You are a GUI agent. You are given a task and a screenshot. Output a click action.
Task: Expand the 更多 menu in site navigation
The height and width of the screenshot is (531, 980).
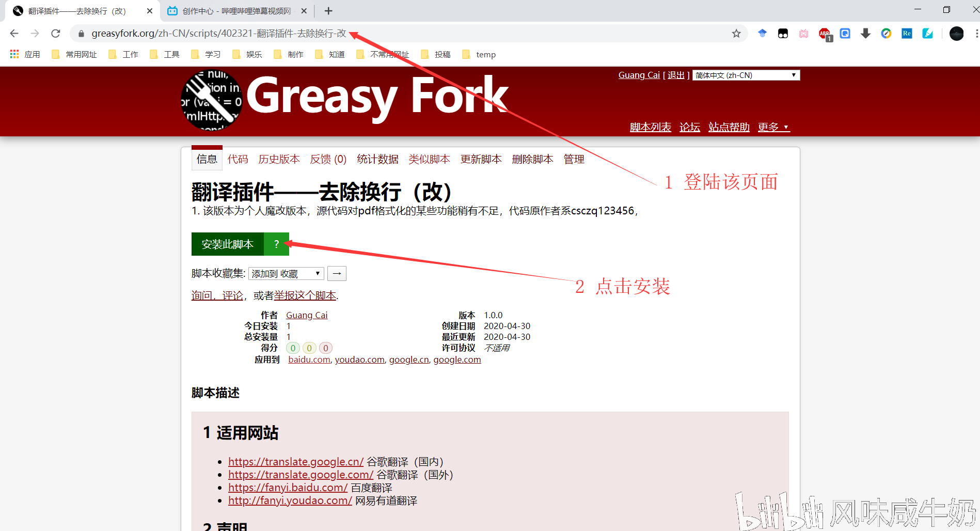(x=773, y=127)
